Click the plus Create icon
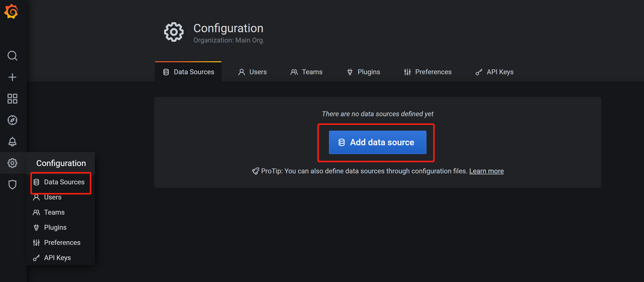The height and width of the screenshot is (282, 644). 12,77
